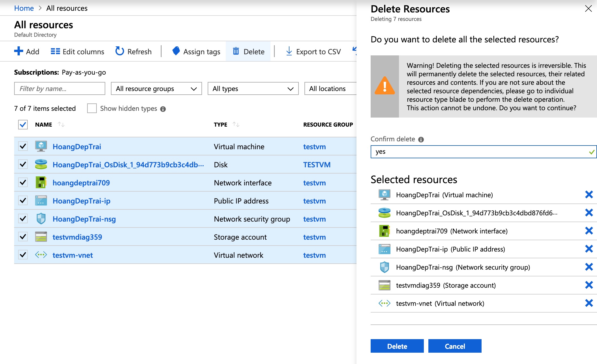The height and width of the screenshot is (364, 597).
Task: Click the Refresh toolbar icon
Action: click(x=120, y=51)
